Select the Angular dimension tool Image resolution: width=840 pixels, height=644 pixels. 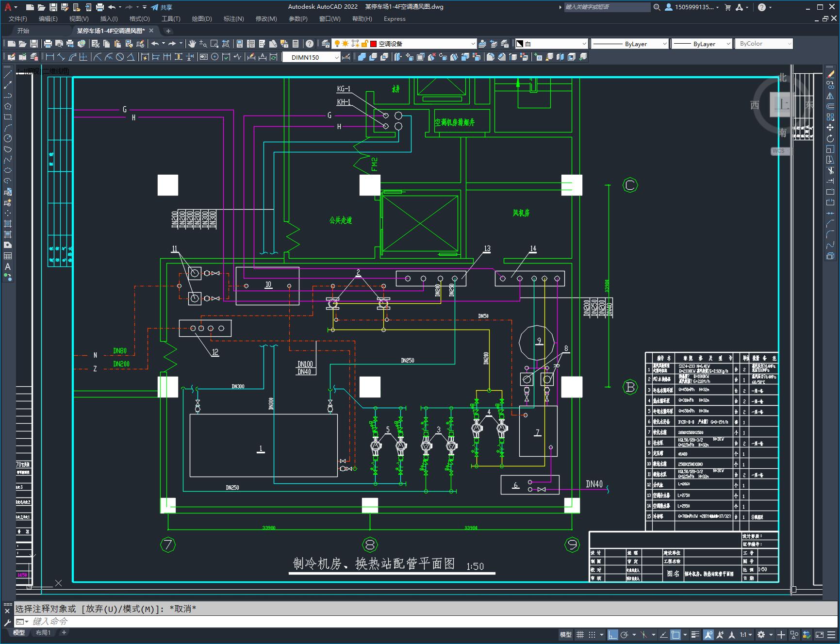point(131,57)
